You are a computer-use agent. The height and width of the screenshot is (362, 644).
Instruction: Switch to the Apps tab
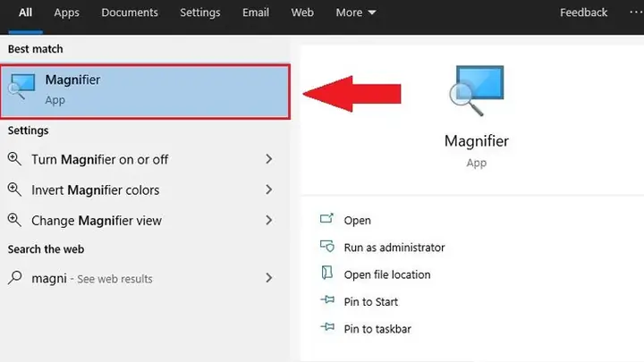(x=66, y=13)
